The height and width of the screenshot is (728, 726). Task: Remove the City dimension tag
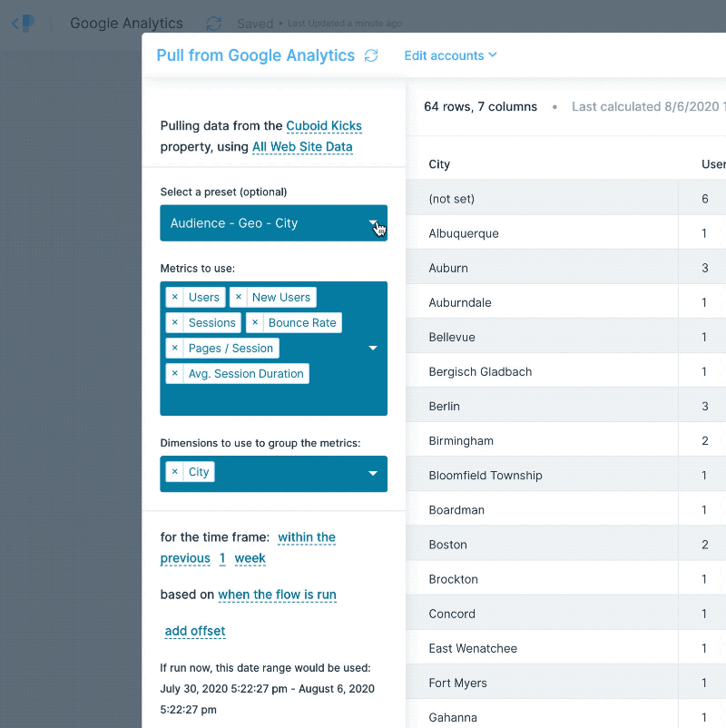174,472
